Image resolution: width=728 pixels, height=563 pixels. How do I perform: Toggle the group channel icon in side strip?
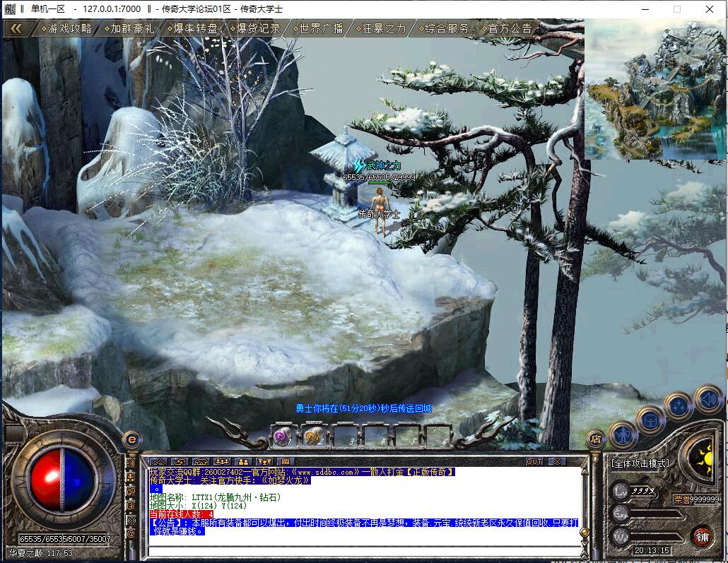click(x=131, y=477)
